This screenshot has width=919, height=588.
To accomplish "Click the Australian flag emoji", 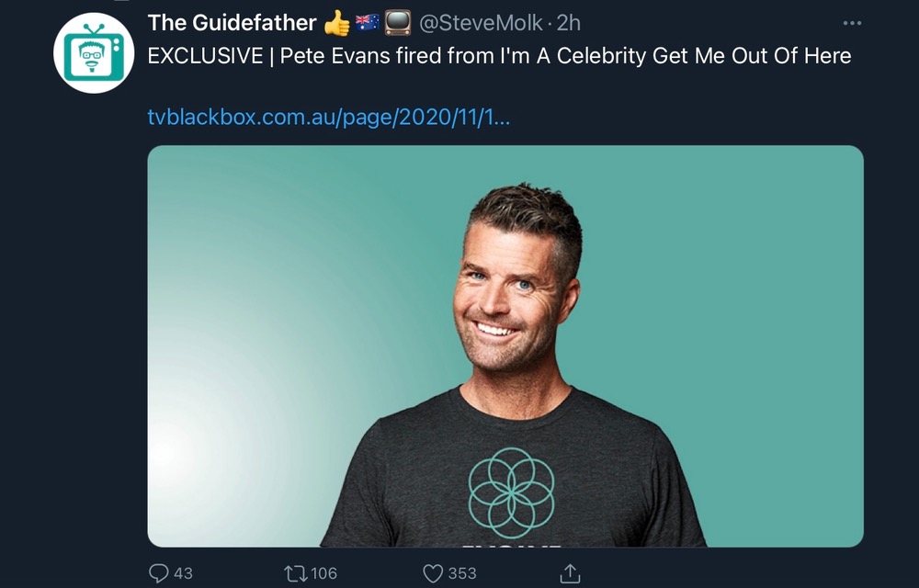I will [367, 22].
